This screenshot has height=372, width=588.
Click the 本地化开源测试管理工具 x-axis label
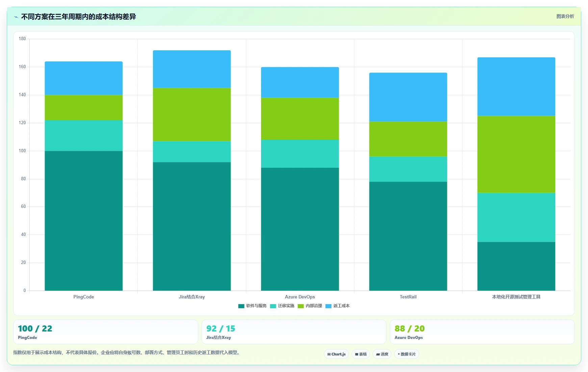[516, 297]
